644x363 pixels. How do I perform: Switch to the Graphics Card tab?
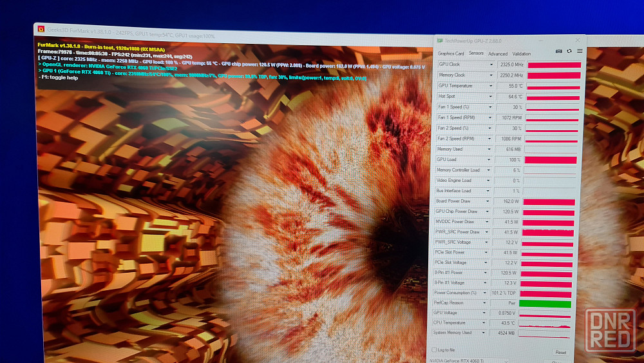click(451, 54)
